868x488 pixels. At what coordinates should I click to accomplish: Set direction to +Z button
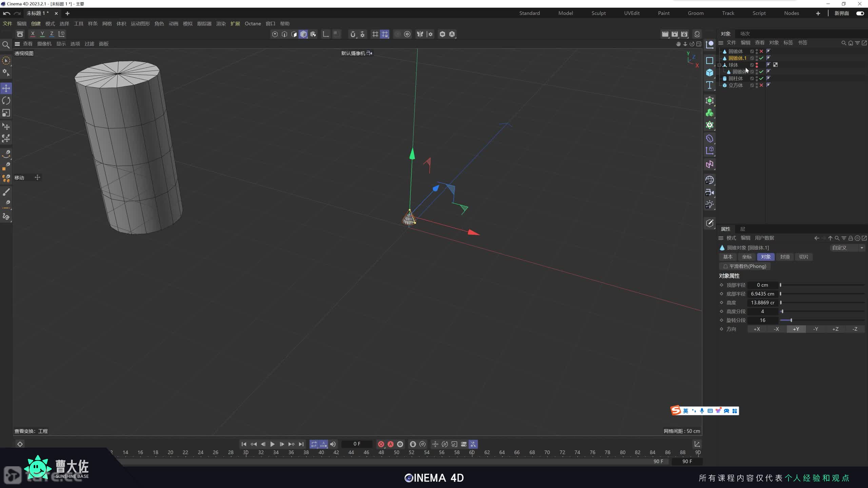coord(835,329)
